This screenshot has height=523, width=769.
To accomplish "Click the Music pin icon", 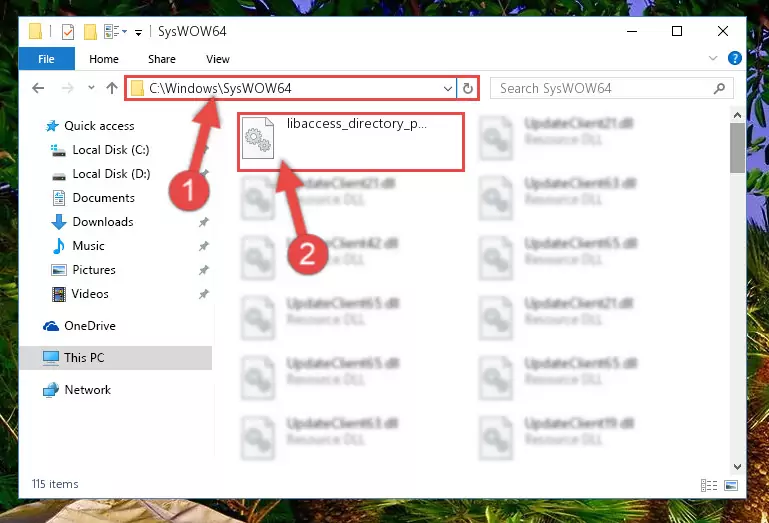I will pos(204,246).
